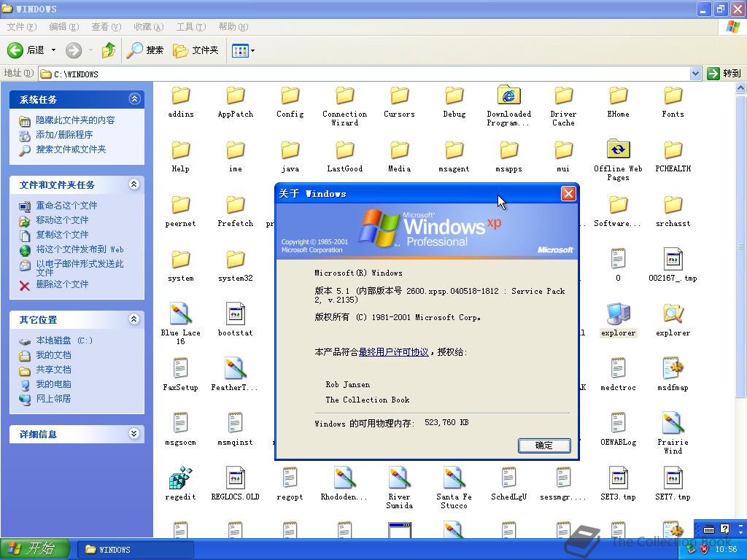
Task: Open the Back history dropdown arrow
Action: (53, 50)
